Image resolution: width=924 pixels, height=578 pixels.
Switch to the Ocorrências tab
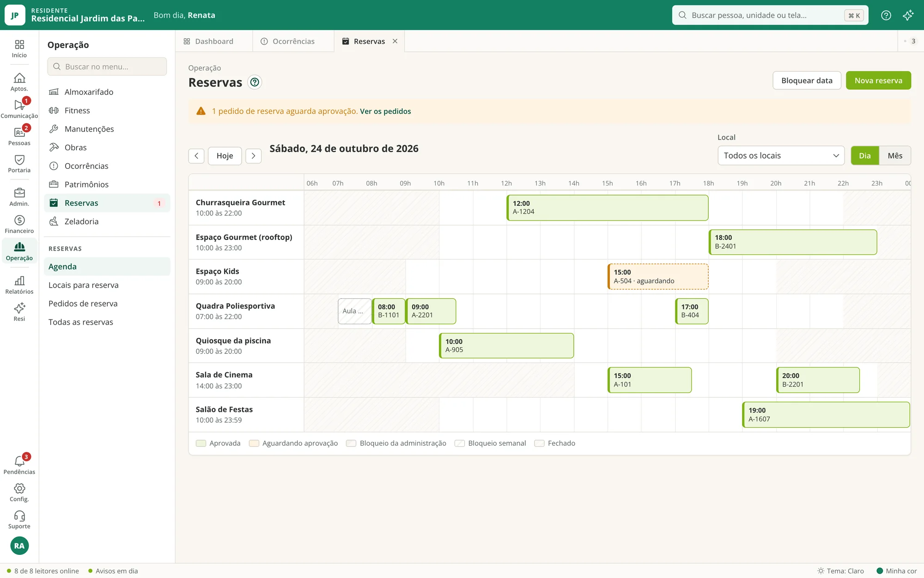pos(293,41)
